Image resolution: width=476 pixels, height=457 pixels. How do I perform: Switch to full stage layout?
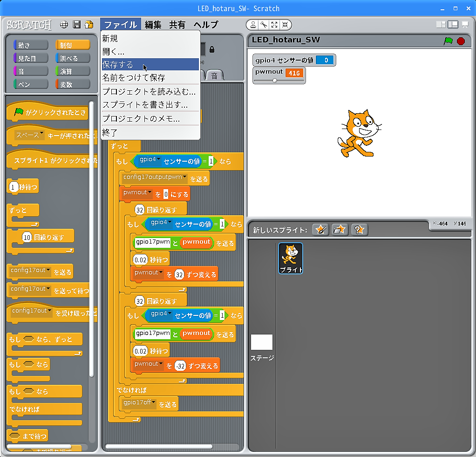click(x=453, y=25)
